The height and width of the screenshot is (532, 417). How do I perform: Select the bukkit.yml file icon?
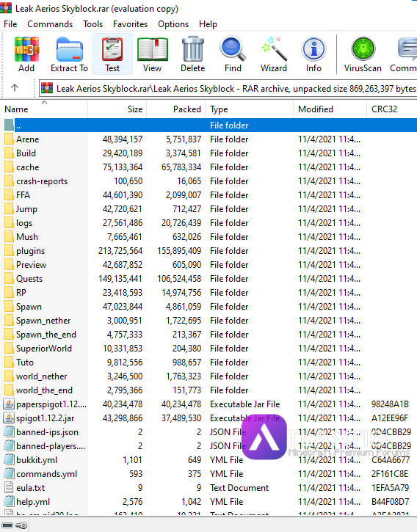coord(9,460)
